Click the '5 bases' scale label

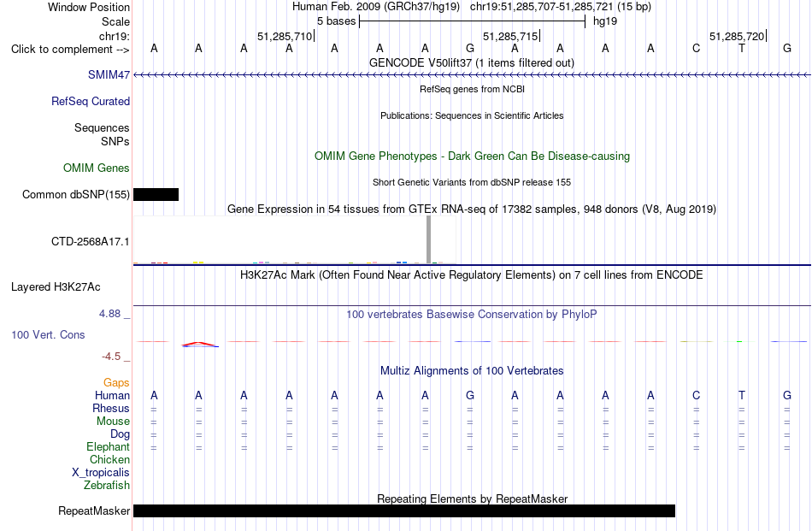coord(337,21)
